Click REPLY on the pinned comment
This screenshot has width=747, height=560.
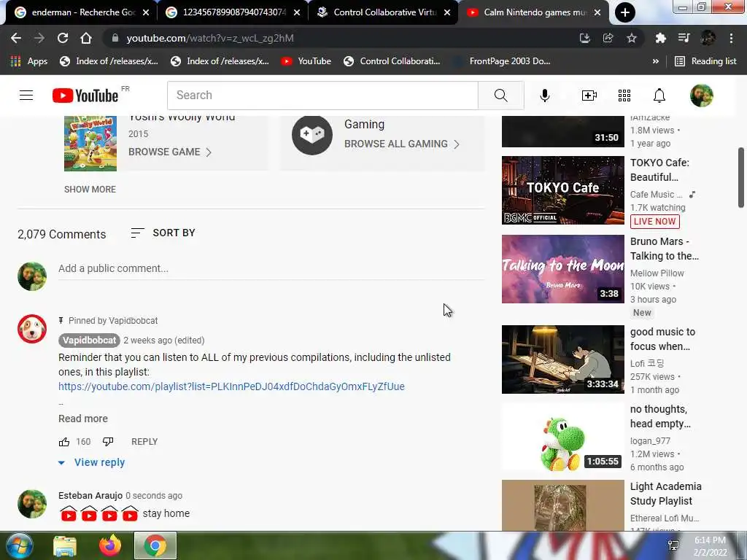coord(144,442)
